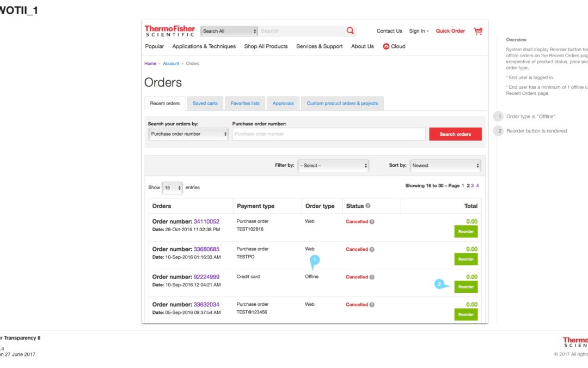Reorder the Offline order 92224999
This screenshot has width=588, height=368.
pyautogui.click(x=465, y=286)
